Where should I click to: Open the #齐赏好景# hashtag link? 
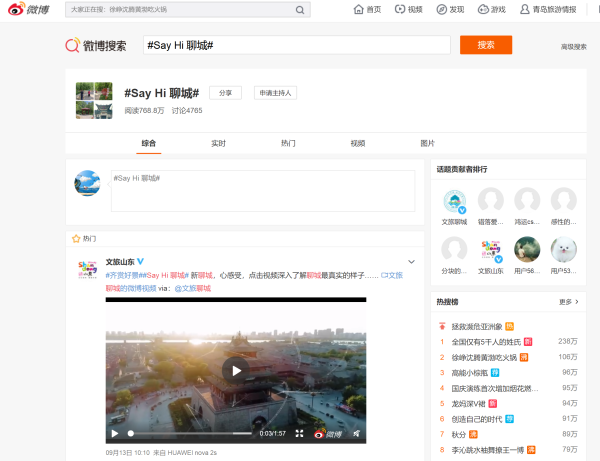124,275
